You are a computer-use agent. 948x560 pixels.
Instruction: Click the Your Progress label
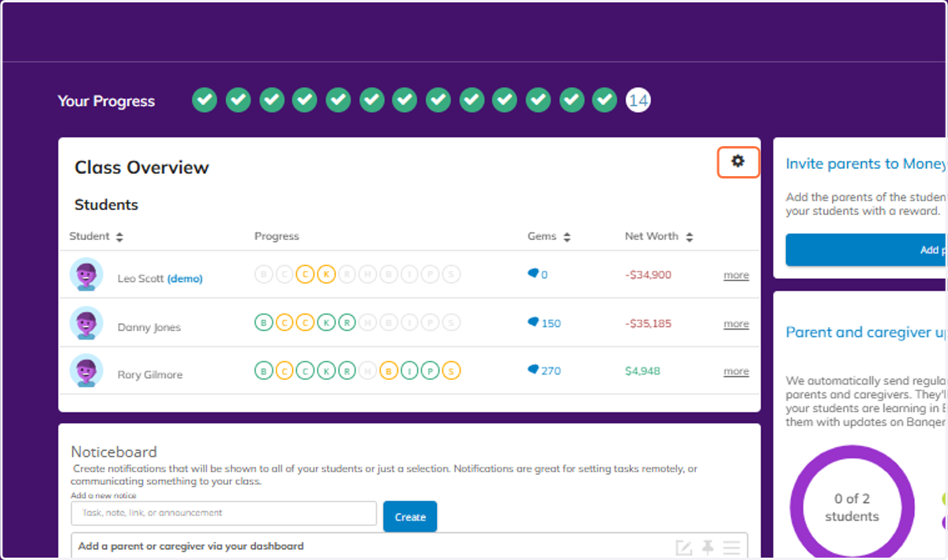(x=106, y=101)
